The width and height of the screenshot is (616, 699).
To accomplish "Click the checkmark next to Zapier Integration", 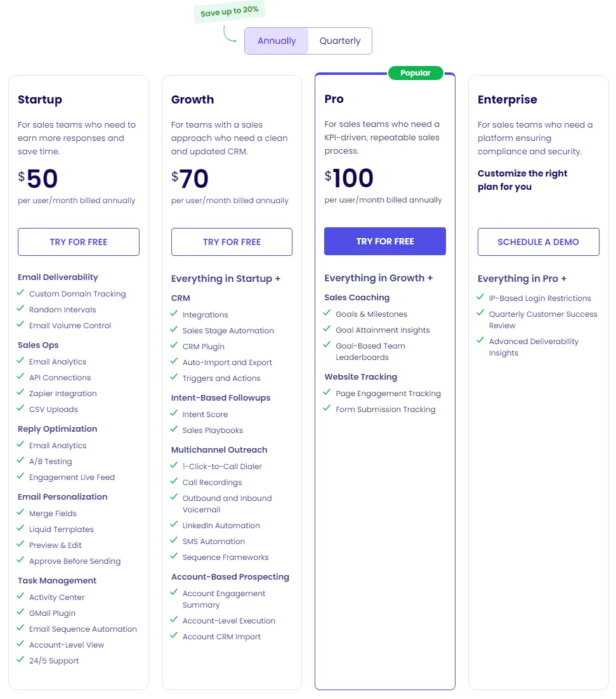I will coord(21,393).
